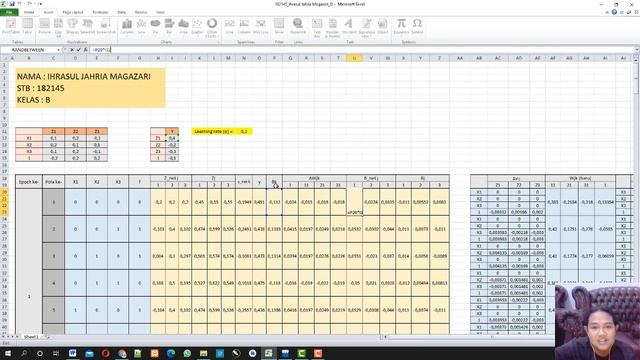
Task: Insert a Column sparkline
Action: 244,26
